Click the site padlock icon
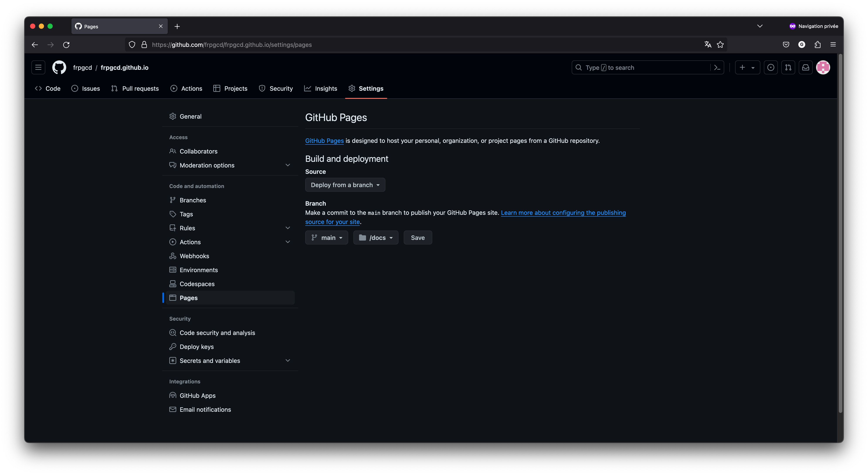868x475 pixels. 144,44
